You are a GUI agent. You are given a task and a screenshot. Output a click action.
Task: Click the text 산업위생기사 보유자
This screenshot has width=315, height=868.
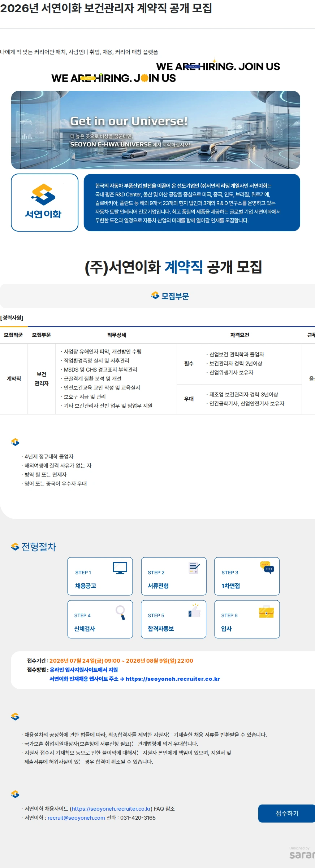coord(232,372)
